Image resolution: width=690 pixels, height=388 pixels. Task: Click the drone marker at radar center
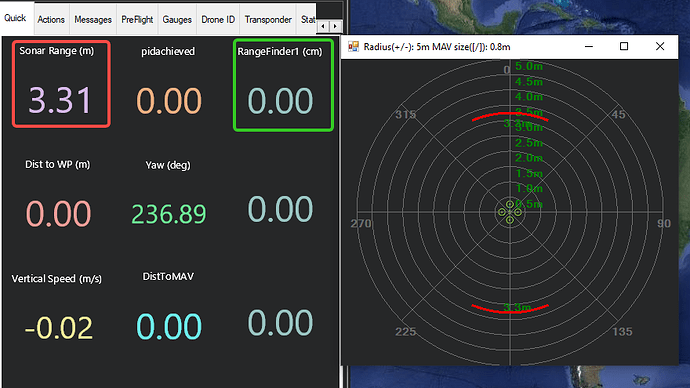click(510, 212)
